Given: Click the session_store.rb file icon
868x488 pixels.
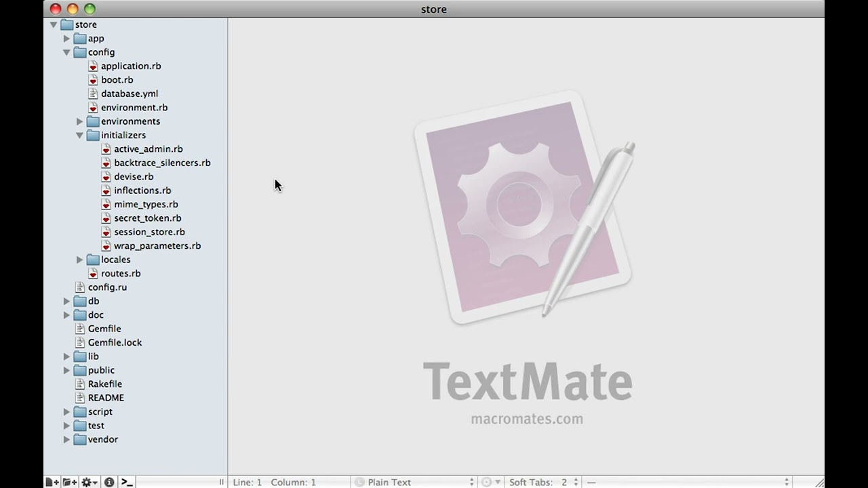Looking at the screenshot, I should coord(106,232).
